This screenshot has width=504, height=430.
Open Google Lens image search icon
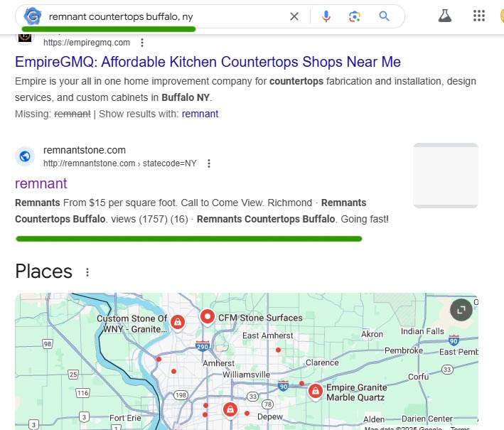[355, 16]
